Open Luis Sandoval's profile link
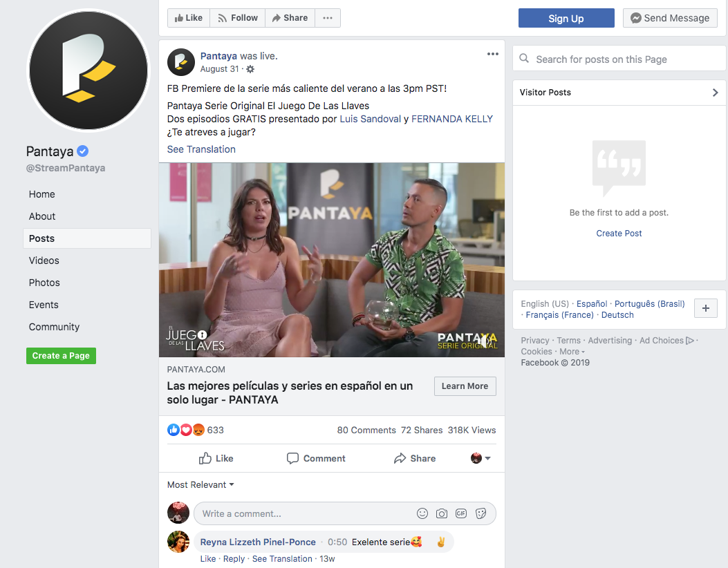Image resolution: width=728 pixels, height=568 pixels. tap(370, 119)
